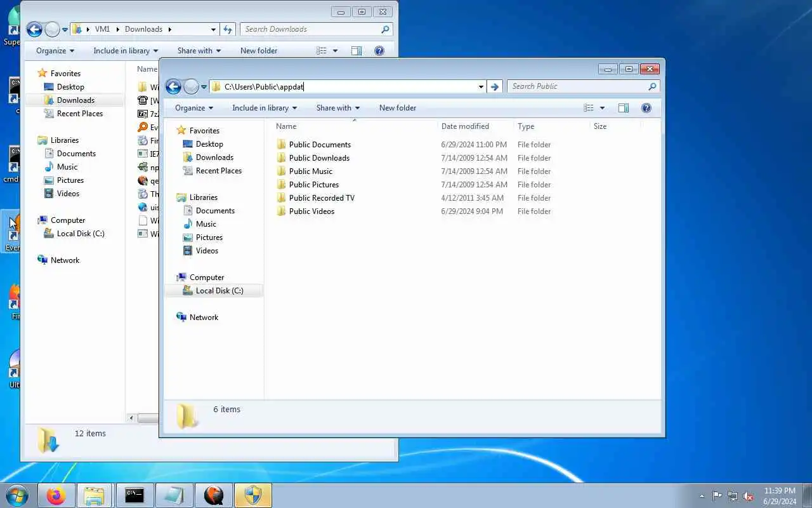Open Command Prompt taskbar button
The width and height of the screenshot is (812, 508).
[134, 495]
